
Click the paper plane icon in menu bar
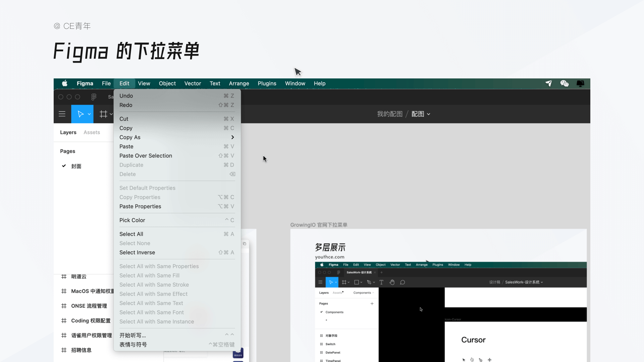click(549, 83)
